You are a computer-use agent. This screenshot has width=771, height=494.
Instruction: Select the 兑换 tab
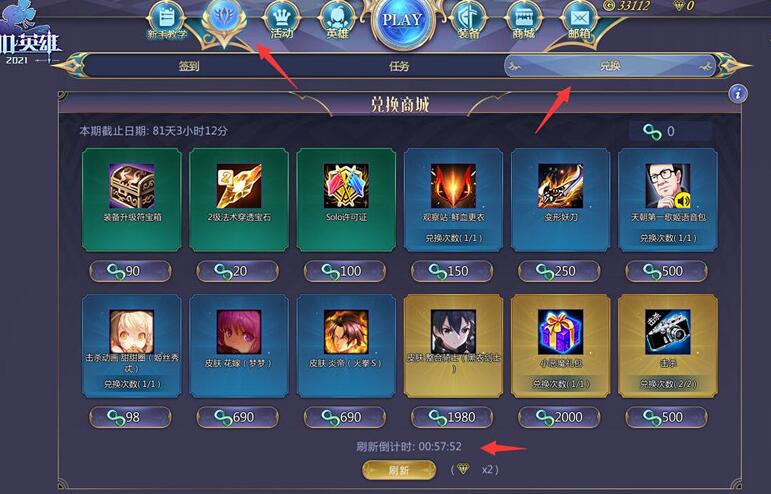tap(610, 66)
